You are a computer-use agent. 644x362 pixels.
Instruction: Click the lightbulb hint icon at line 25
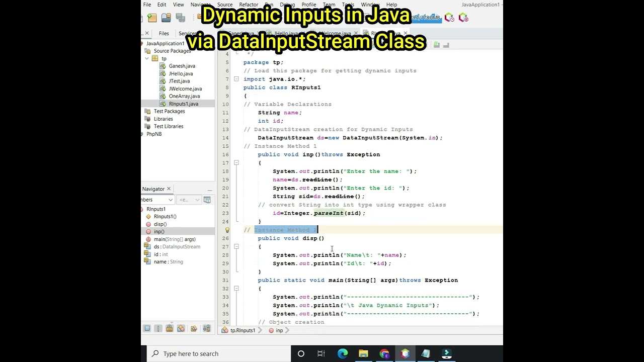coord(227,230)
